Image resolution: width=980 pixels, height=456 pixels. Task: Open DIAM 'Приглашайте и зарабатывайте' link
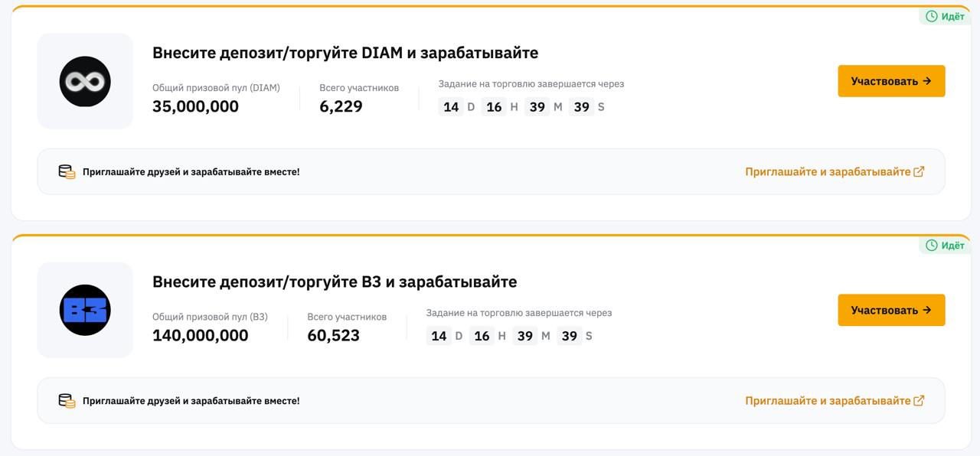pyautogui.click(x=828, y=171)
